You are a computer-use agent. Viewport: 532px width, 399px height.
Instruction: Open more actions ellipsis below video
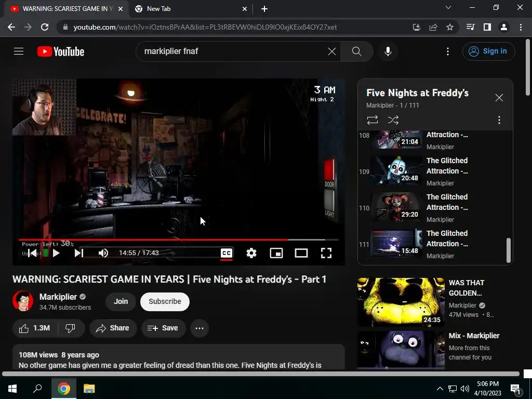point(199,328)
